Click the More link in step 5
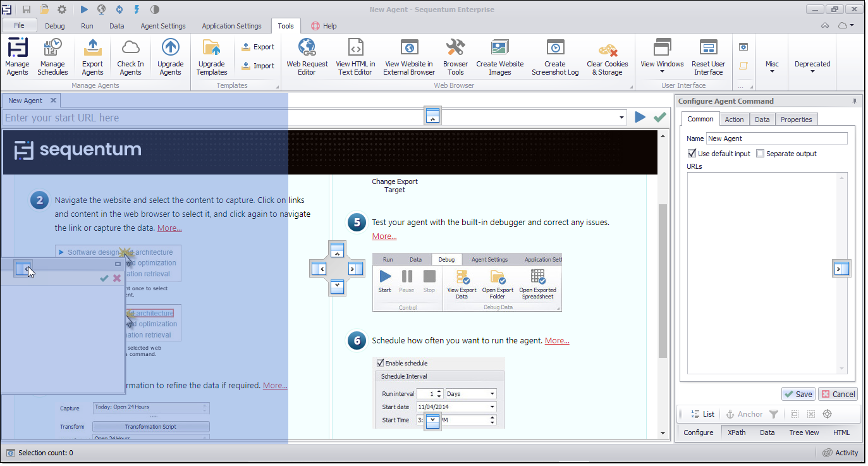This screenshot has height=466, width=868. 384,236
